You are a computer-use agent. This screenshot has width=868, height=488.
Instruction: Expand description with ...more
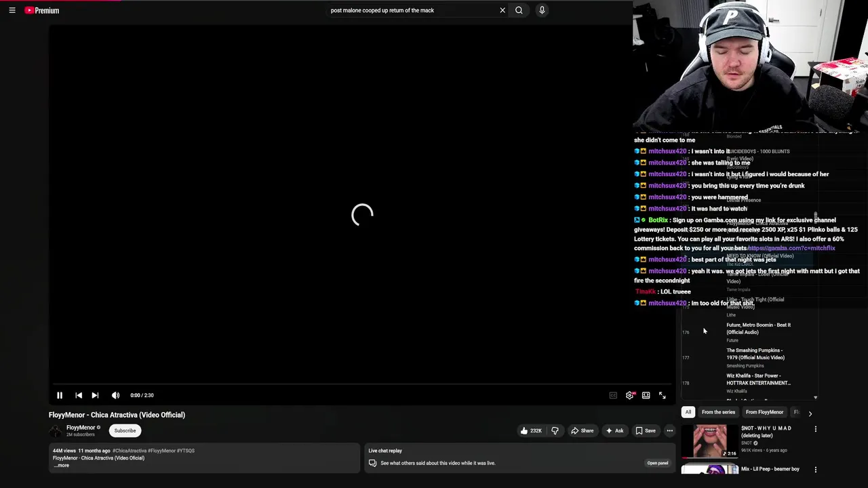(x=62, y=465)
